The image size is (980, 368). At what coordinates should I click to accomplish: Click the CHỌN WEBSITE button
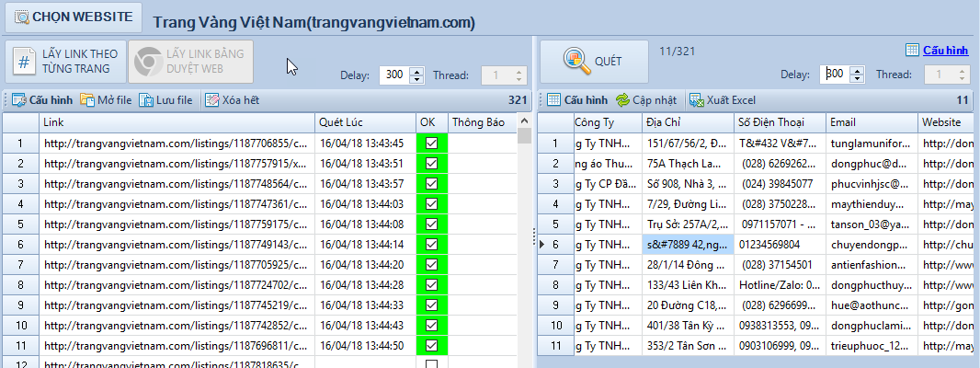click(x=74, y=17)
